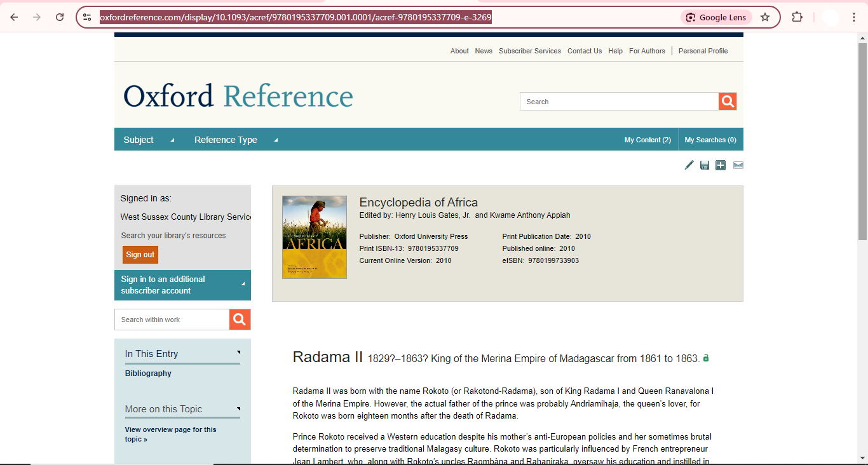This screenshot has width=868, height=465.
Task: Collapse the More on this Topic section
Action: point(238,408)
